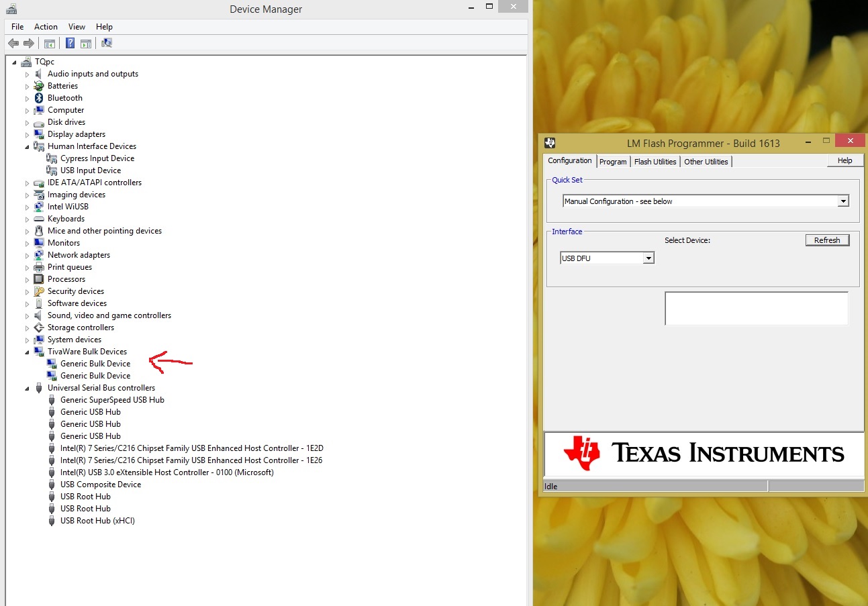The height and width of the screenshot is (606, 868).
Task: Click inside the Select Device list box
Action: pos(757,309)
